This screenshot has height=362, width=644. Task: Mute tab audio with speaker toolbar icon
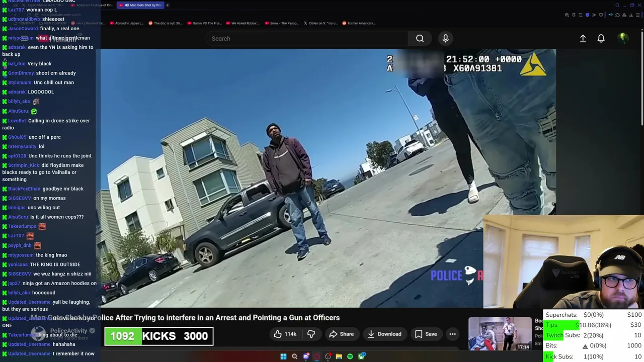point(611,15)
